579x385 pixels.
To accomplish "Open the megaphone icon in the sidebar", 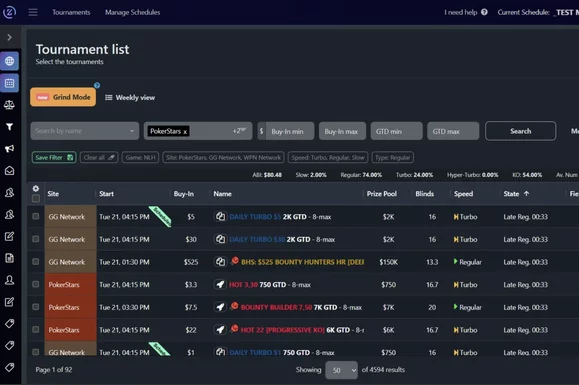I will pos(10,149).
